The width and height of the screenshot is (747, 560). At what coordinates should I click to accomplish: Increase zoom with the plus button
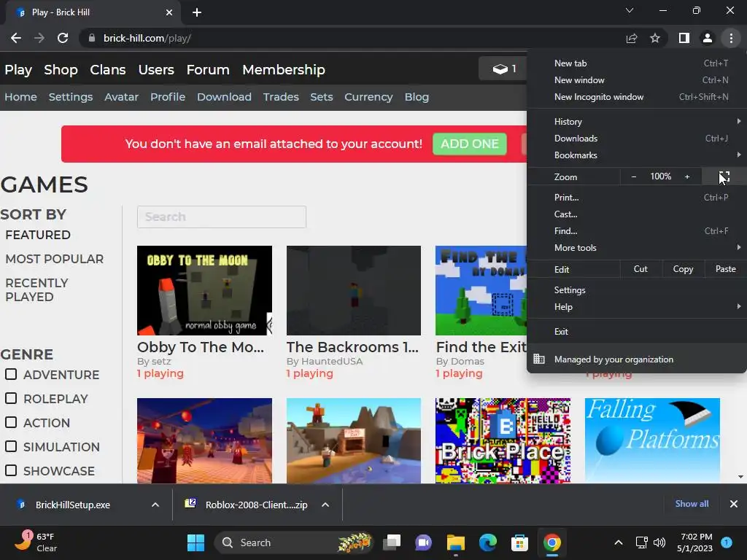point(687,176)
